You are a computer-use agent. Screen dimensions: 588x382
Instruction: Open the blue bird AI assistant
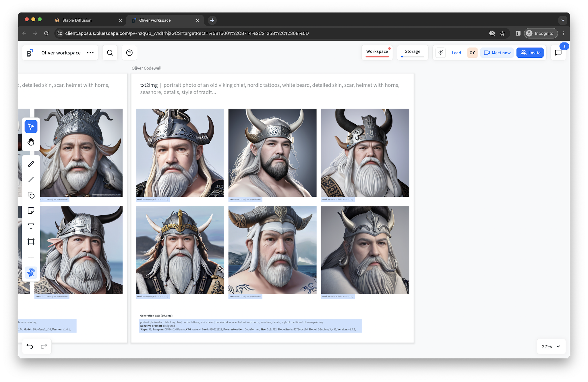point(31,273)
